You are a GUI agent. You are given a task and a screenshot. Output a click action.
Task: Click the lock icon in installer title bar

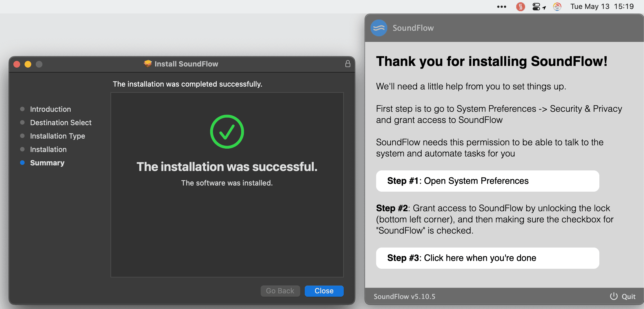tap(348, 64)
